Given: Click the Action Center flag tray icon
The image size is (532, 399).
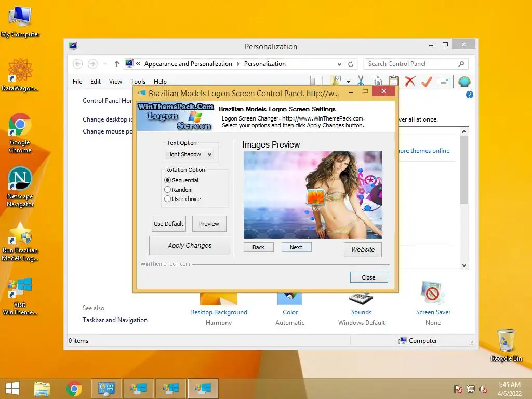Looking at the screenshot, I should coord(458,389).
